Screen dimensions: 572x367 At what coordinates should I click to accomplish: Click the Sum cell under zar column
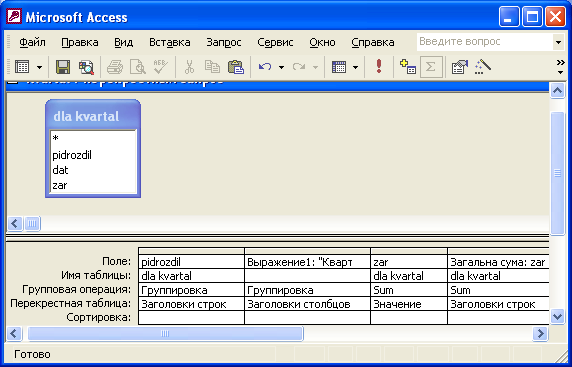click(409, 290)
